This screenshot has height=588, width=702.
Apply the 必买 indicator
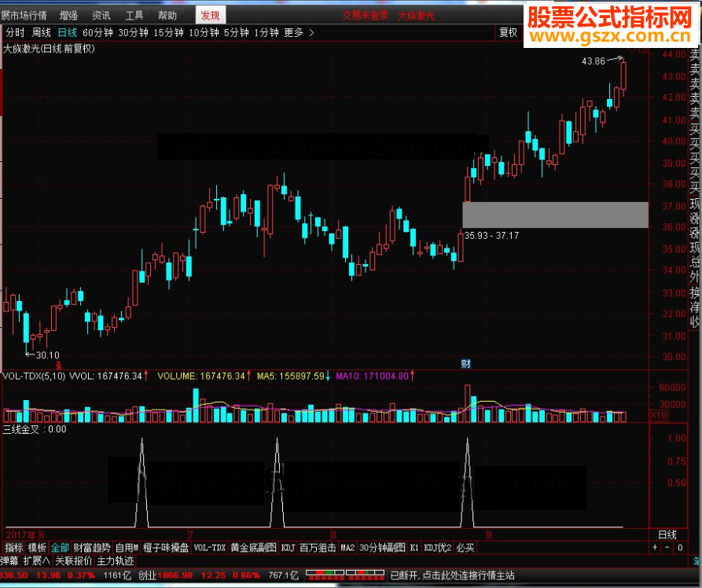point(465,548)
